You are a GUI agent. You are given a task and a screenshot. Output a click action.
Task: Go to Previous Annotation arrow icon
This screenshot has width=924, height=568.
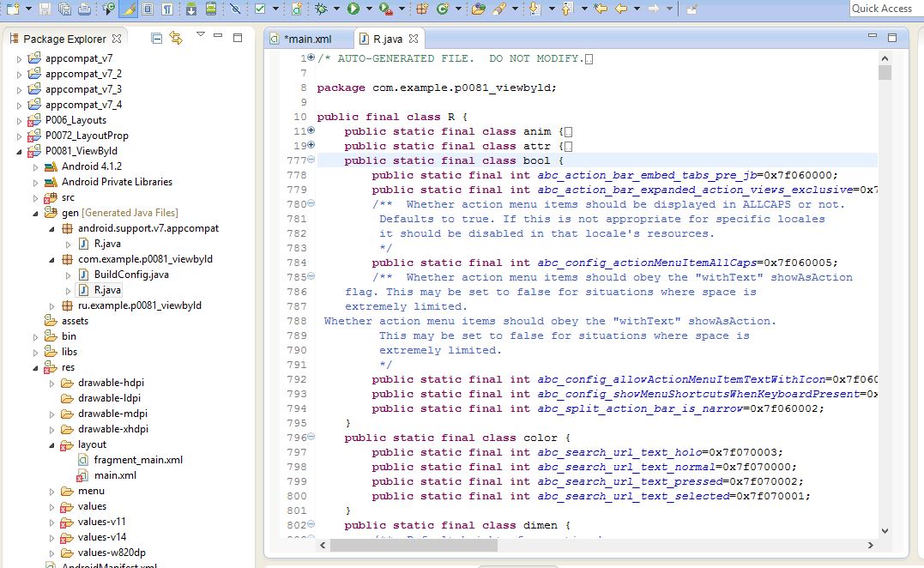point(567,9)
